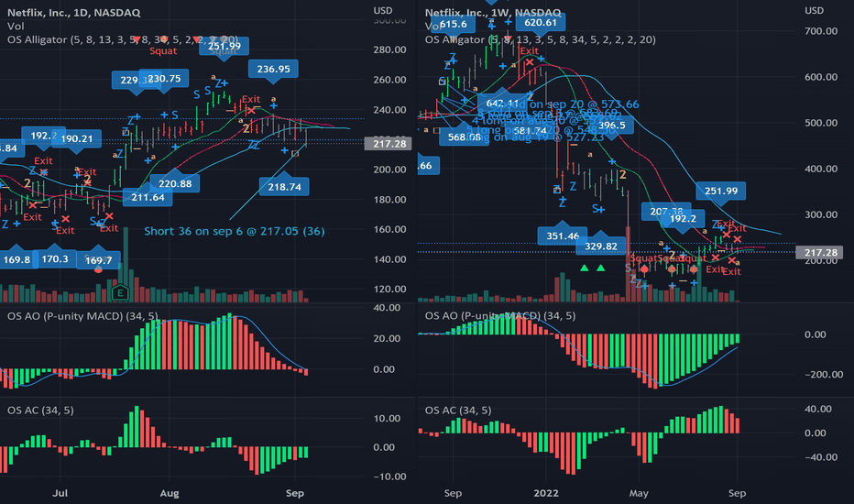Click the USD currency label on daily chart
854x504 pixels.
(x=383, y=10)
